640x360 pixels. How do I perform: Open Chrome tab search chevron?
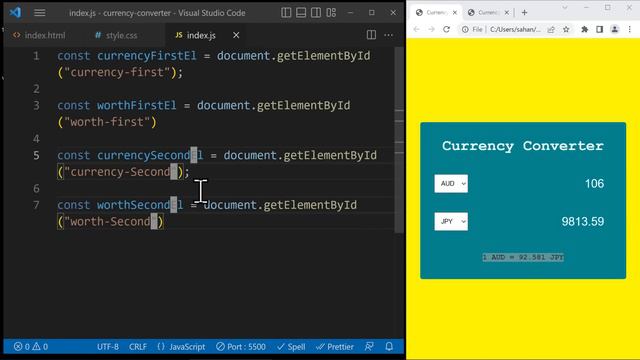565,8
